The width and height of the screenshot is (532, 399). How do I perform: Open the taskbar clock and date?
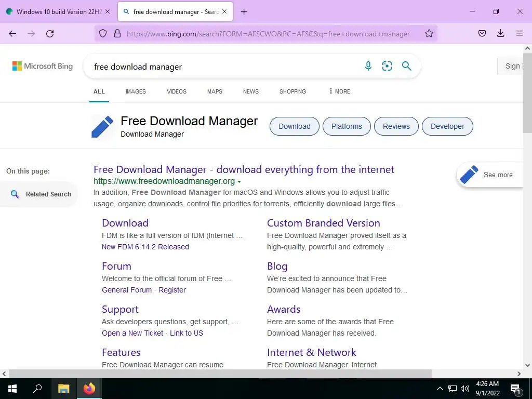[x=487, y=389]
